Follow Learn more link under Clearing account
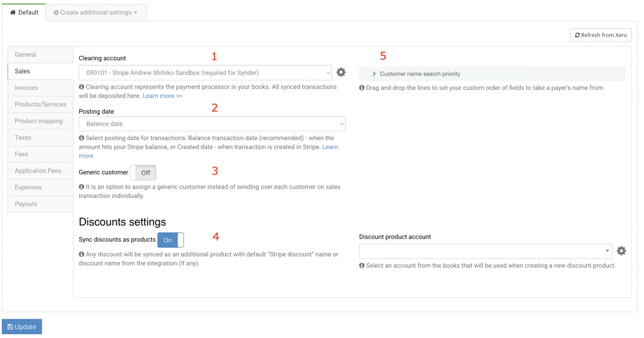The height and width of the screenshot is (338, 644). coord(162,96)
